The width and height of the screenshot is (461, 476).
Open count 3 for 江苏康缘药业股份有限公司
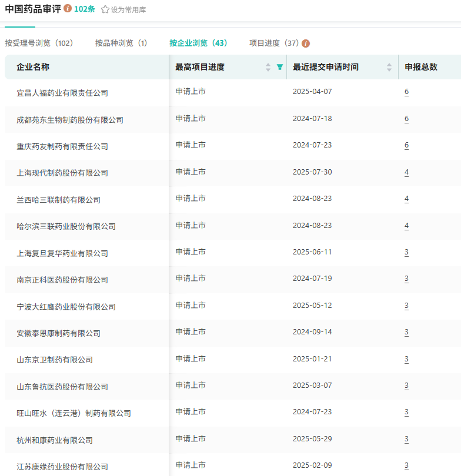406,465
